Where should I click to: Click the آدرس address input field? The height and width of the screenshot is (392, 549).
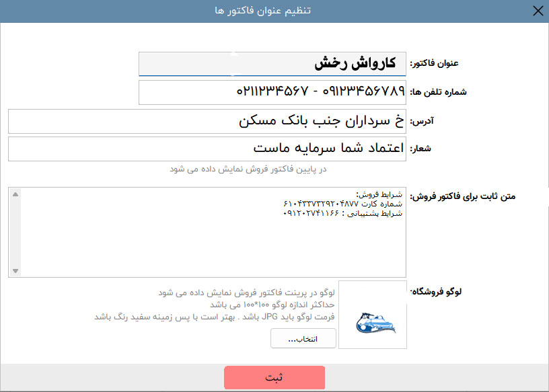pos(207,121)
